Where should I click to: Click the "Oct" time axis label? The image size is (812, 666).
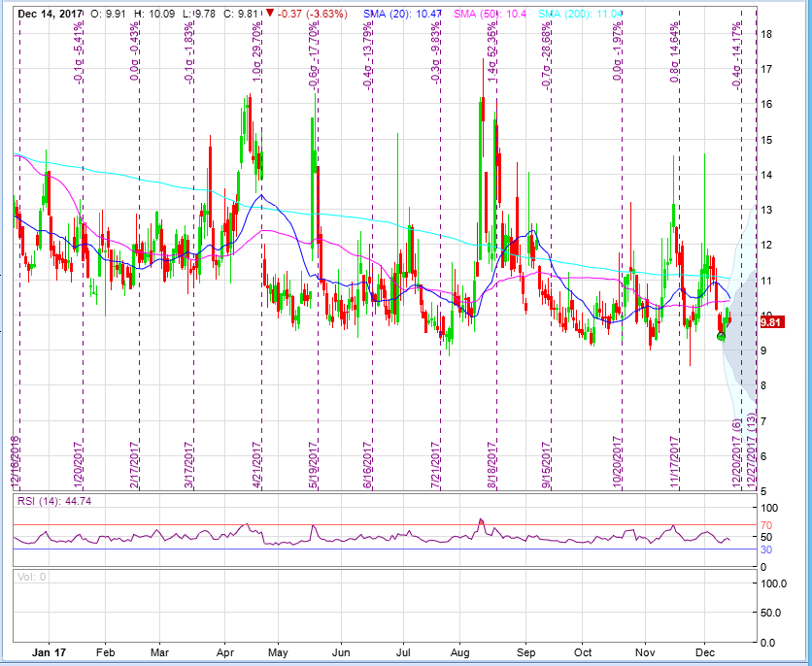[583, 652]
